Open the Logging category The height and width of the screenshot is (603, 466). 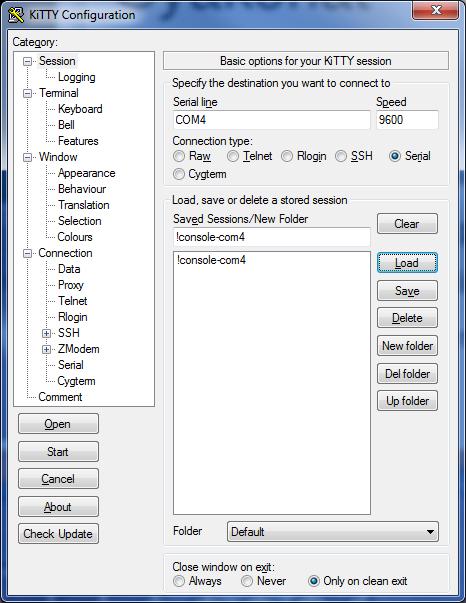pyautogui.click(x=77, y=77)
